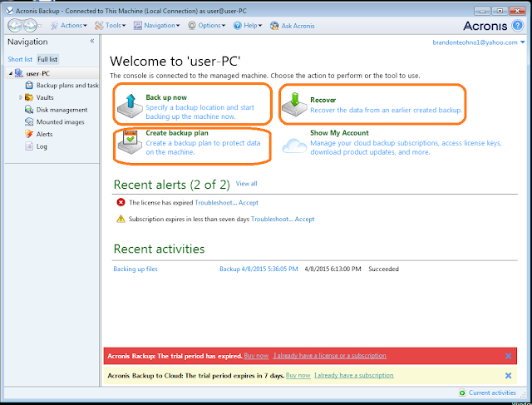Click the Alerts warning icon in tree

pyautogui.click(x=29, y=134)
